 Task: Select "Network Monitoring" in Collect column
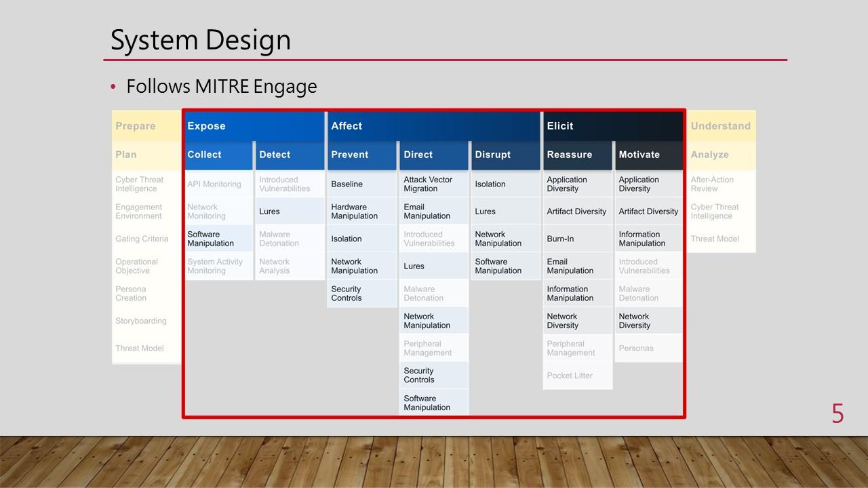point(218,211)
